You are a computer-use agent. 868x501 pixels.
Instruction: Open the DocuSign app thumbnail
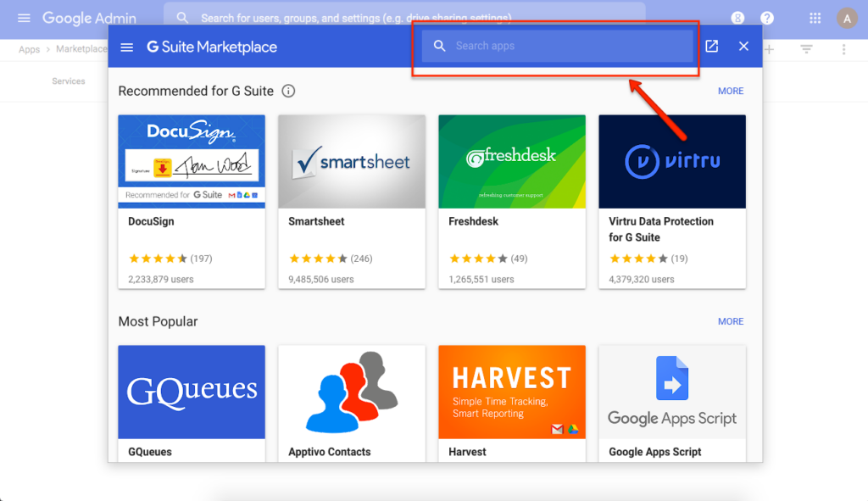point(192,162)
